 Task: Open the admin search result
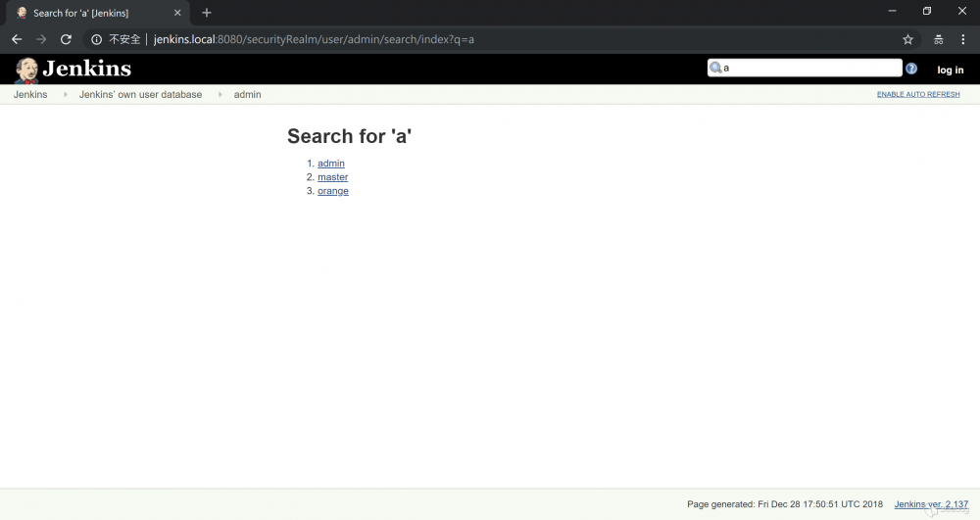coord(330,163)
